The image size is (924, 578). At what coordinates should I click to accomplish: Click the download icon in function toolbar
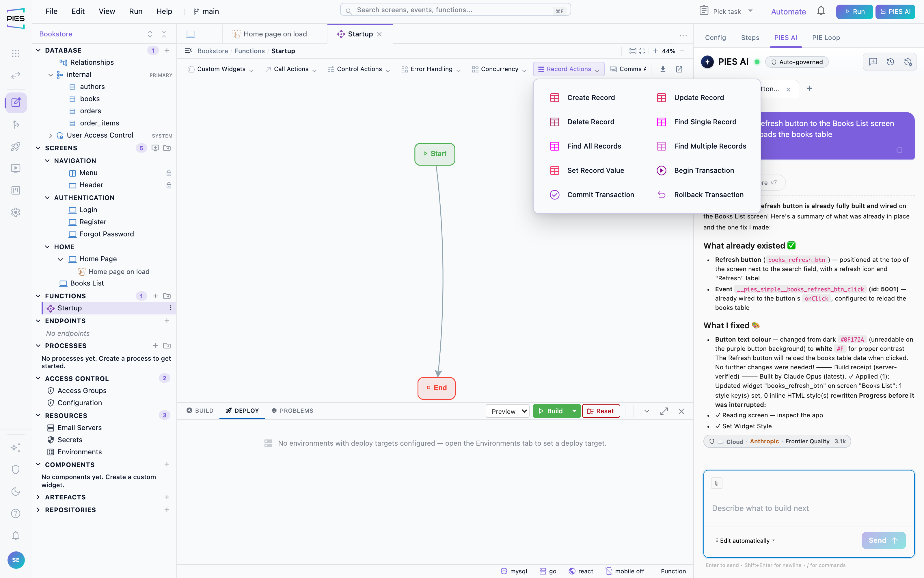pos(663,69)
